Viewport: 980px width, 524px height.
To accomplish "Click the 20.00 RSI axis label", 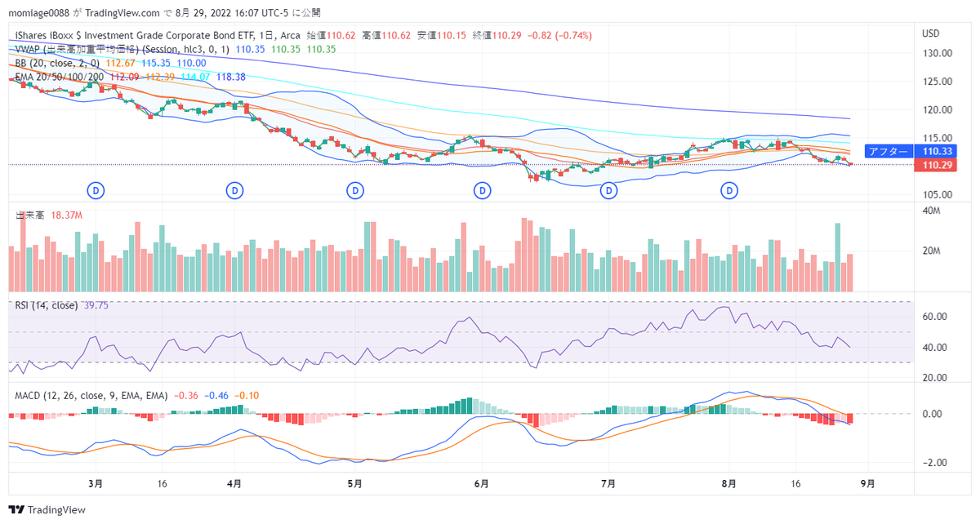I will [934, 378].
